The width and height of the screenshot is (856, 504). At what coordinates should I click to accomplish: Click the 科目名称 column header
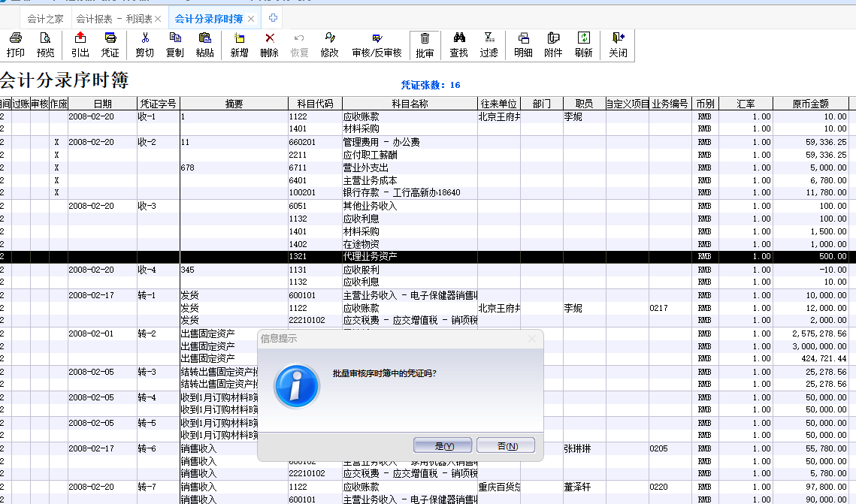(x=410, y=104)
